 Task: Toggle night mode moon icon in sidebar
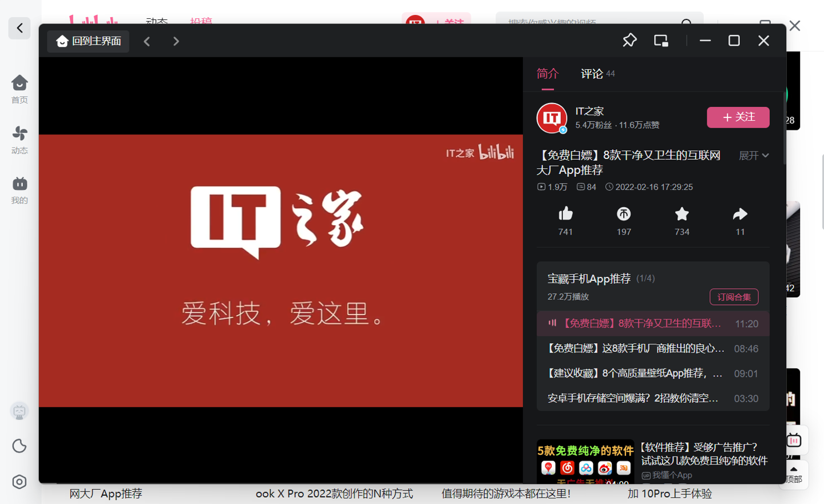[19, 446]
